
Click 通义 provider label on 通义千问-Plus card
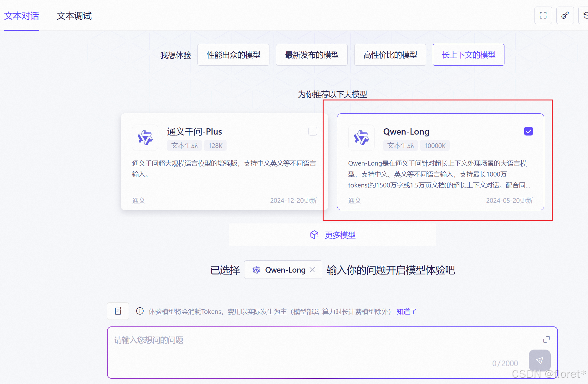tap(139, 200)
